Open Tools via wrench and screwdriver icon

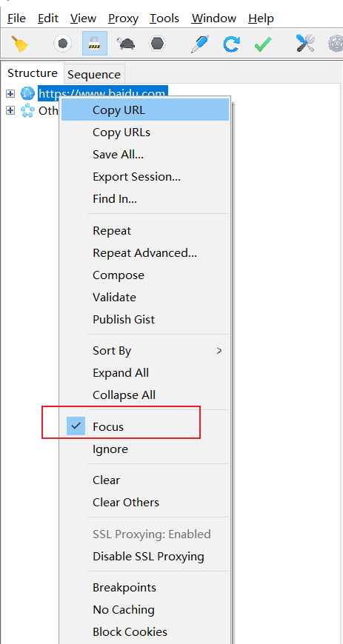coord(305,43)
